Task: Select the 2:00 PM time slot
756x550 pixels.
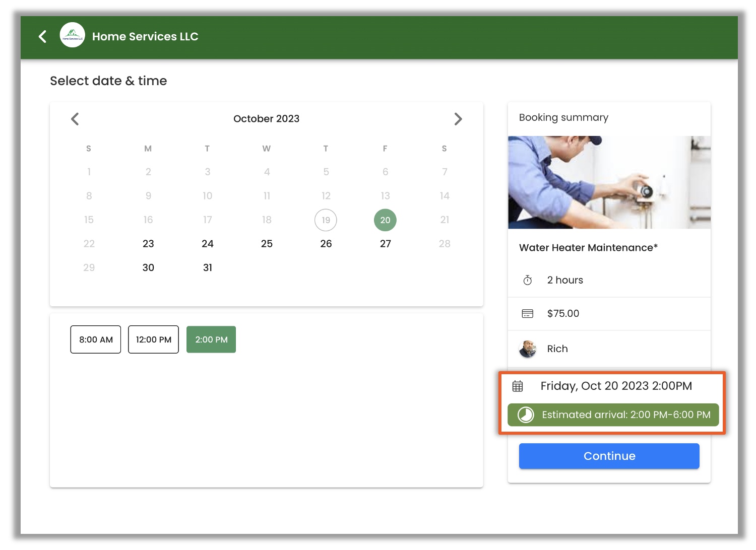Action: click(x=211, y=339)
